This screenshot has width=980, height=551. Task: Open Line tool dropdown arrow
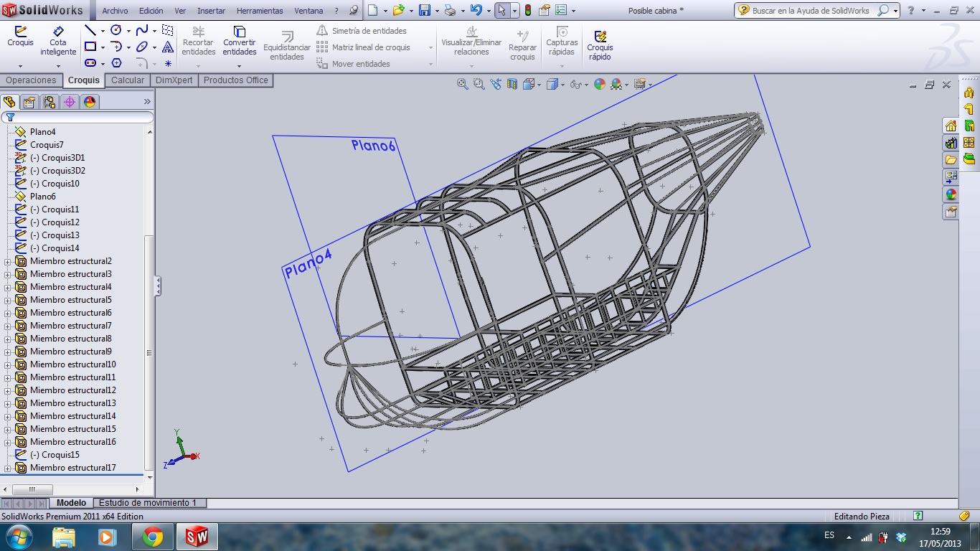click(x=103, y=31)
